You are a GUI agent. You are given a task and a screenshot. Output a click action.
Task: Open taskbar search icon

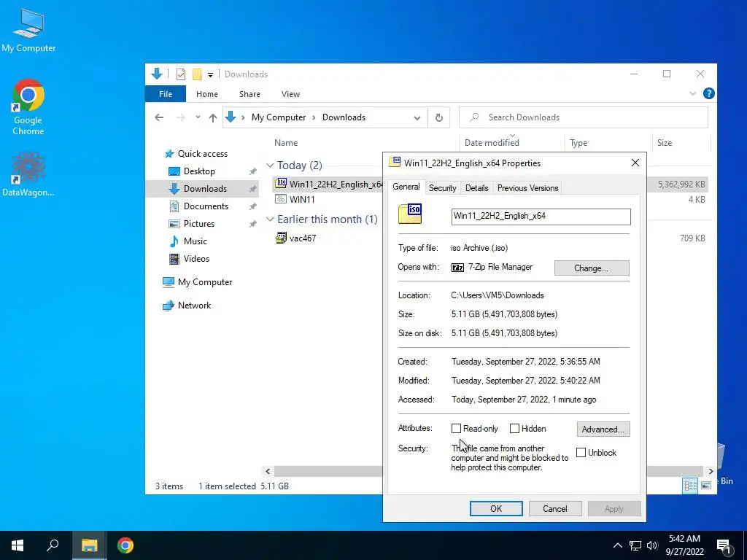point(53,545)
